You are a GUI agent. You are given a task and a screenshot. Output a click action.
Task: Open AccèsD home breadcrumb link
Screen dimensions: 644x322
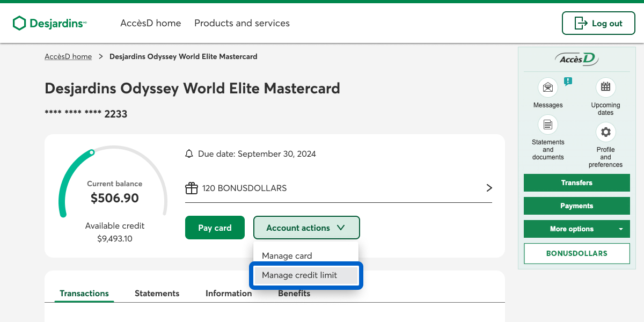(68, 56)
